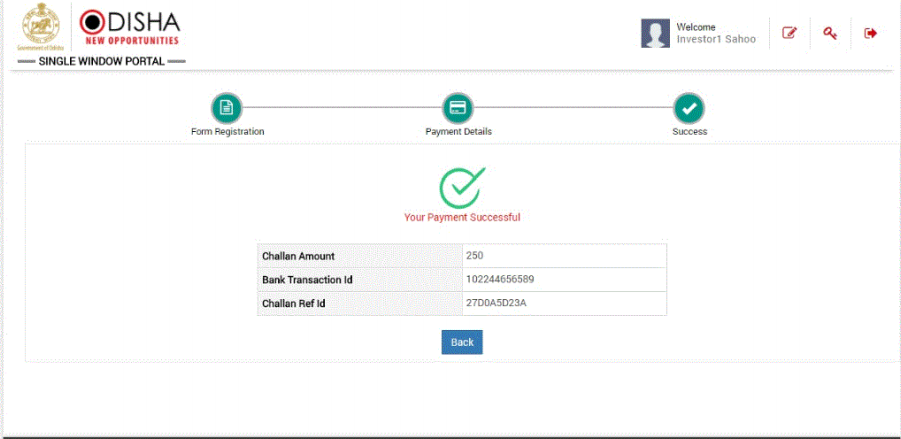This screenshot has width=901, height=439.
Task: Select the Payment Details card icon
Action: [457, 108]
